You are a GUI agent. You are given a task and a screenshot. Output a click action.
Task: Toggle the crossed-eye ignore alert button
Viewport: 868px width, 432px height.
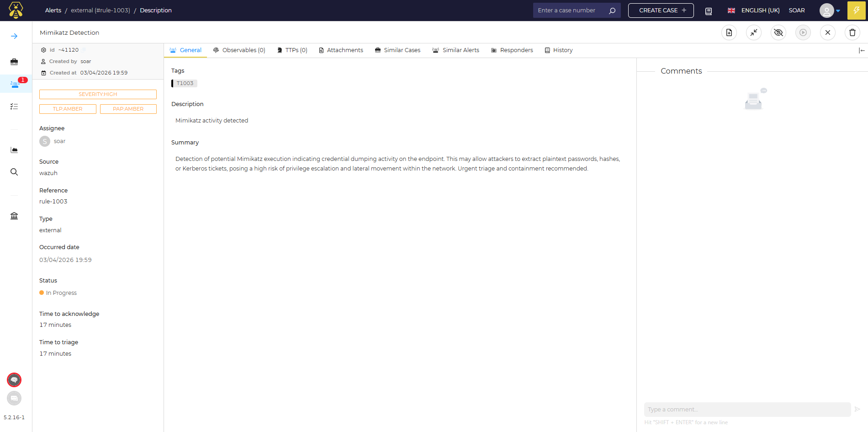778,32
